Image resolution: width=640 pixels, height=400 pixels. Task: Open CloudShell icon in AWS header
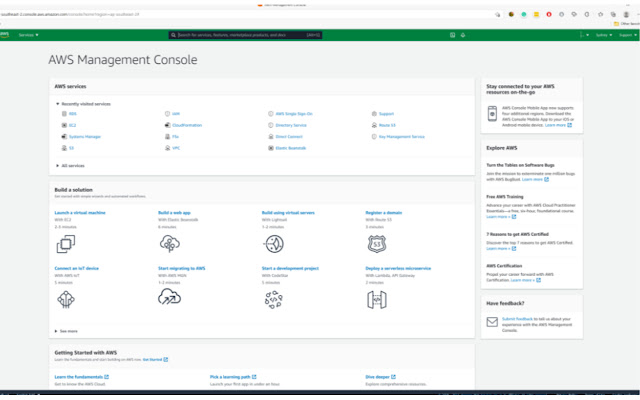click(x=452, y=35)
